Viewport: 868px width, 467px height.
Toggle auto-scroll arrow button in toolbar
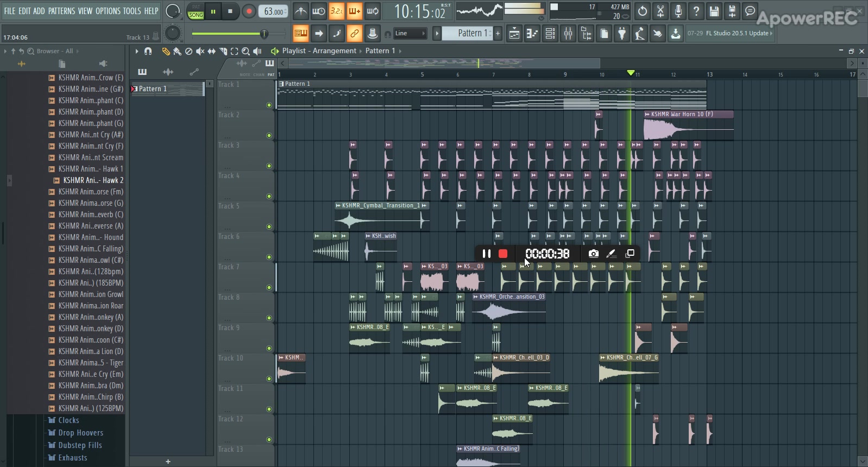pos(319,34)
